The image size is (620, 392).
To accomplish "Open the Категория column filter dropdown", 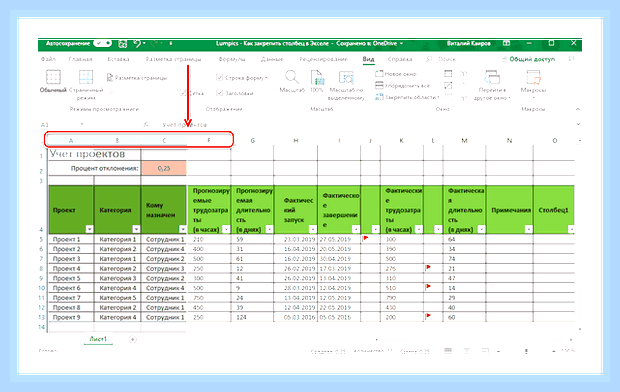I will [x=136, y=229].
